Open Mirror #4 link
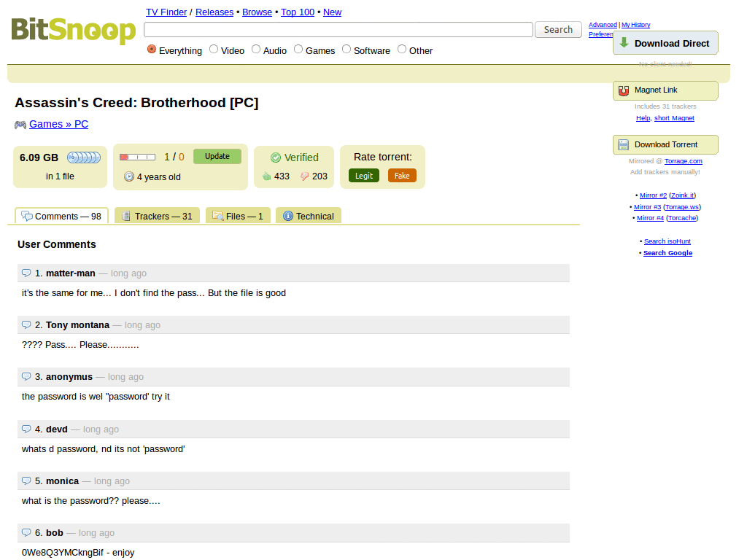 click(x=650, y=218)
